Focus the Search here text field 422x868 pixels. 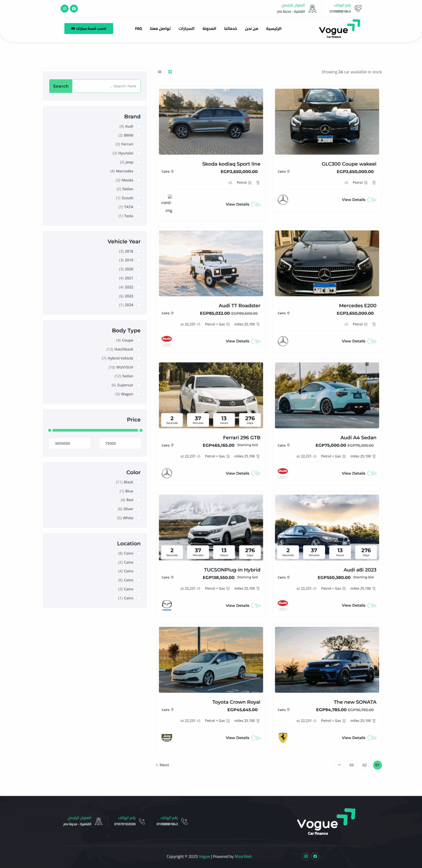point(107,86)
